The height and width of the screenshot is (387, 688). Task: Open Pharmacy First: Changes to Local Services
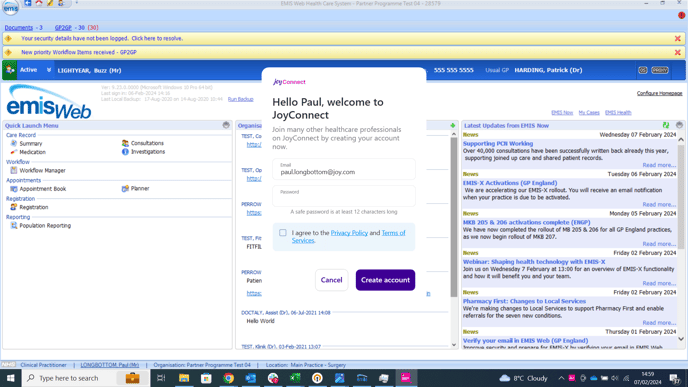(x=524, y=301)
